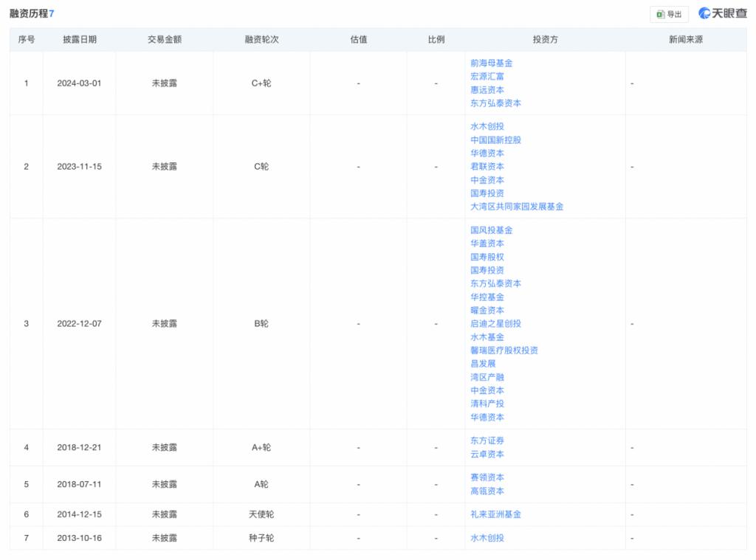Open investor link 赛领资本

pyautogui.click(x=487, y=477)
